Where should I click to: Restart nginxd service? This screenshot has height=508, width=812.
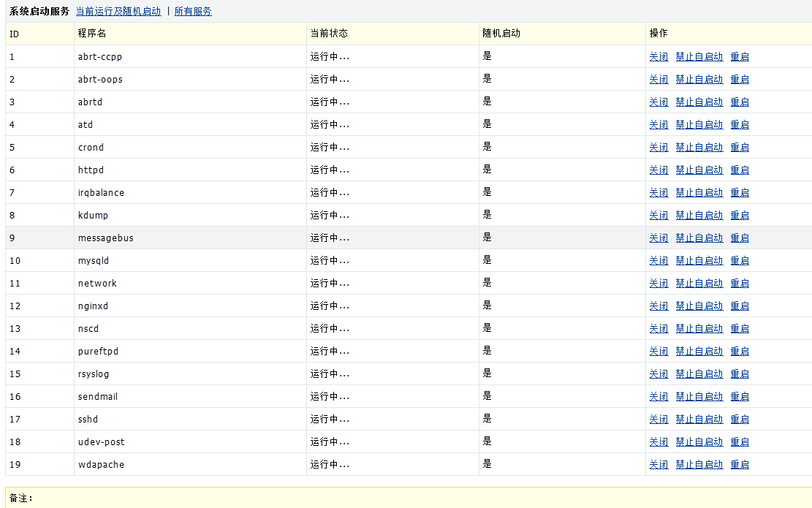(740, 306)
